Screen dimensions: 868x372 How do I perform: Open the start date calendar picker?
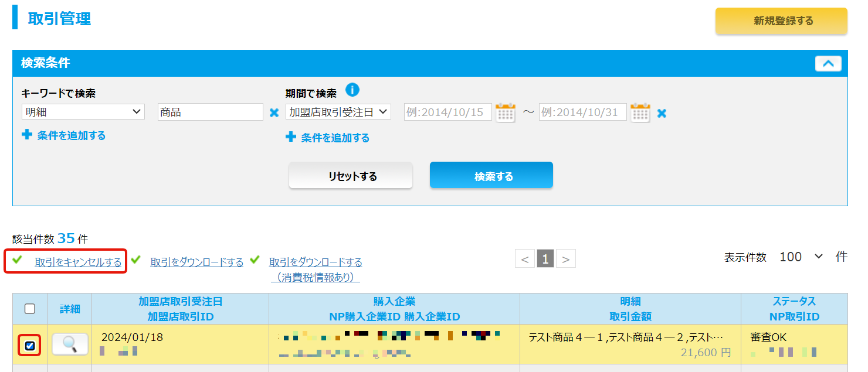coord(506,112)
